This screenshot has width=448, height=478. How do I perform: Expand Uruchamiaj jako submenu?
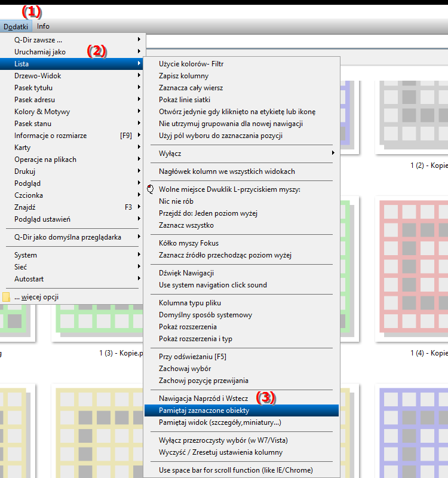72,52
